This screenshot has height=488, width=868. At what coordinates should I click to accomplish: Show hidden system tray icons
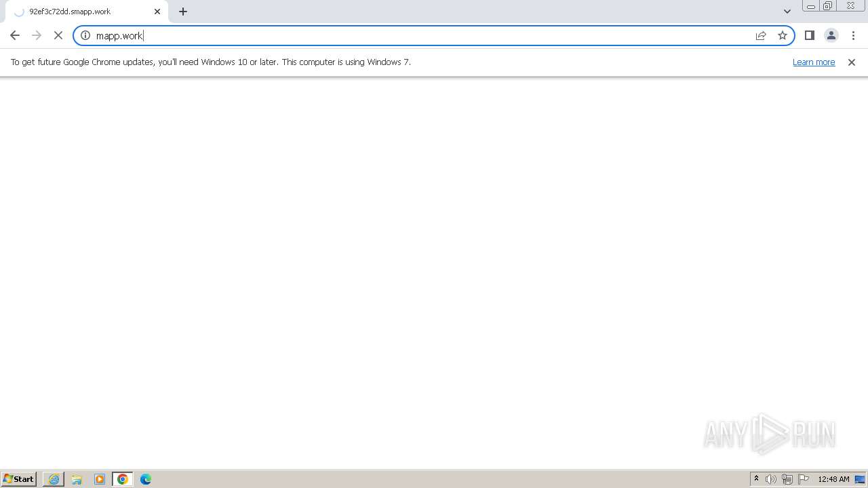point(756,479)
